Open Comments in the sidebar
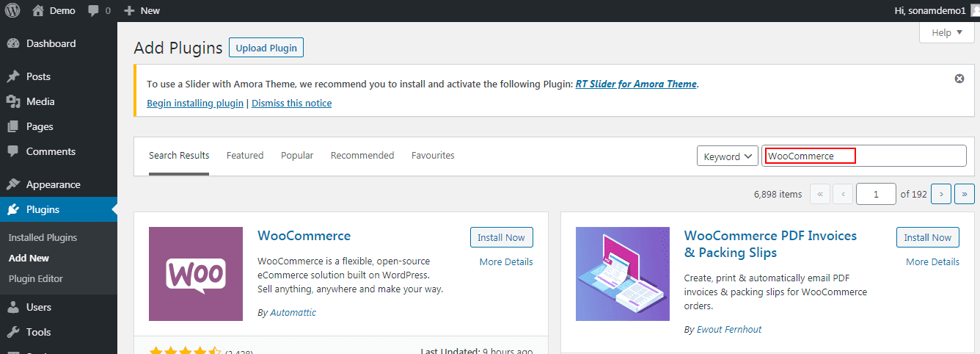 (x=51, y=151)
